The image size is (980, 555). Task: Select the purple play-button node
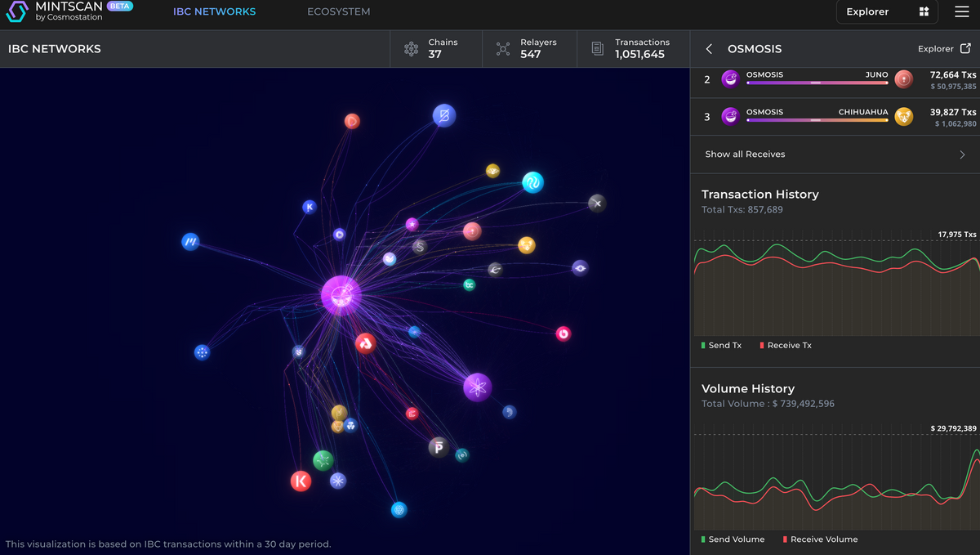click(x=339, y=235)
